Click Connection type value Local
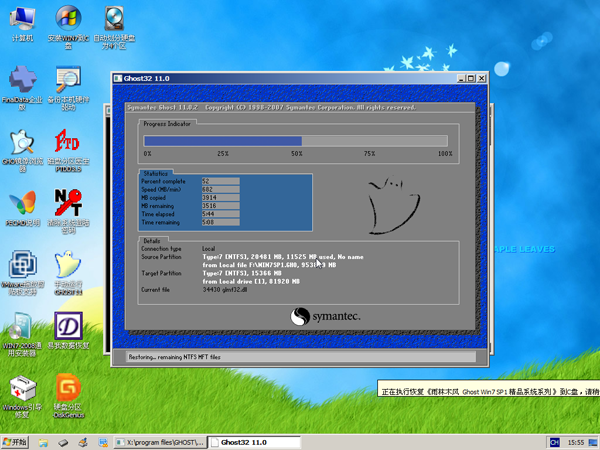Viewport: 600px width, 450px height. tap(209, 249)
